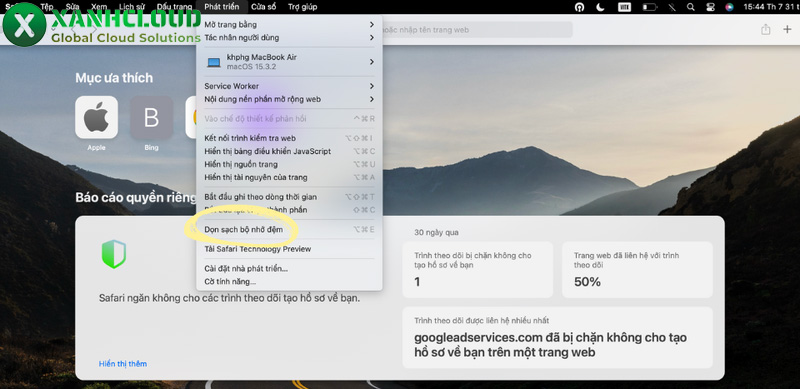Screen dimensions: 800x389
Task: Click the Share icon in Safari toolbar
Action: tap(765, 30)
